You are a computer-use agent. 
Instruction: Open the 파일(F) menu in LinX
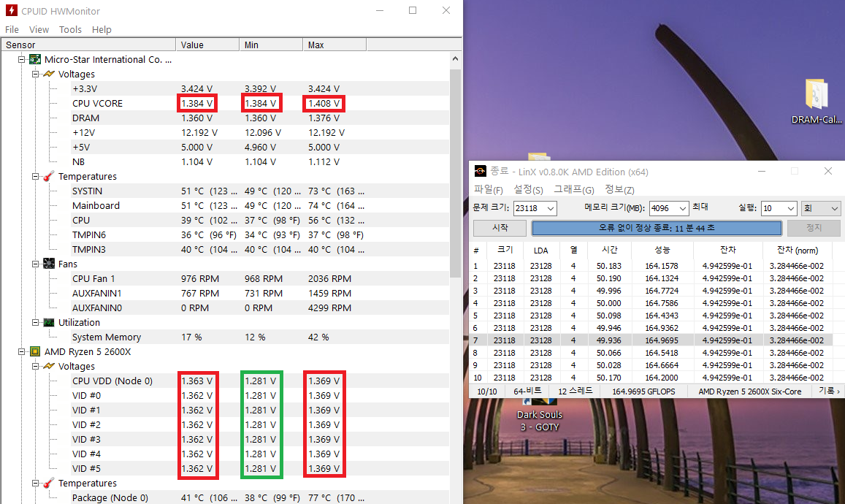489,190
